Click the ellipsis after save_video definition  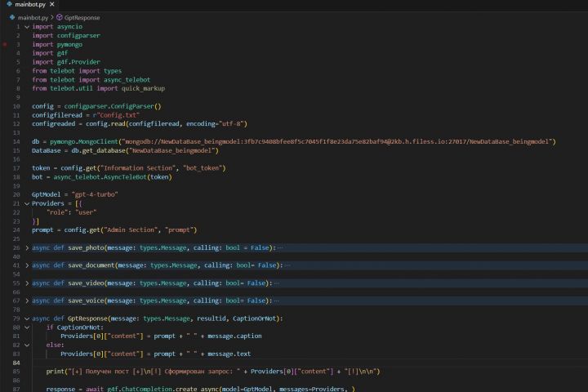[277, 283]
